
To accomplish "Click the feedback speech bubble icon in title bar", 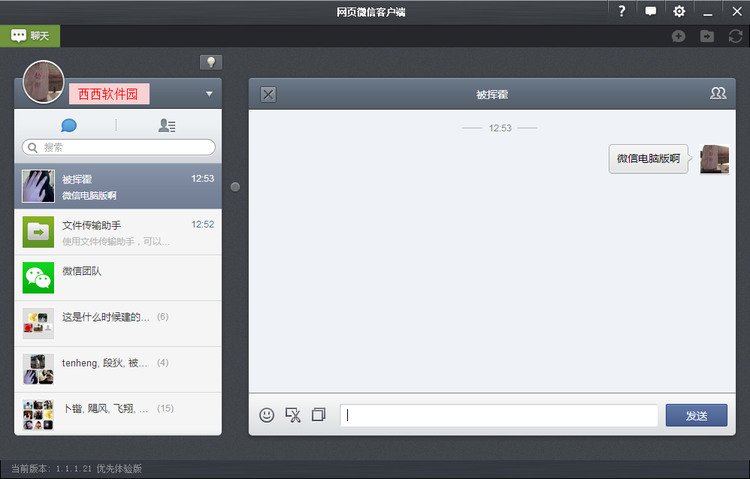I will (651, 11).
